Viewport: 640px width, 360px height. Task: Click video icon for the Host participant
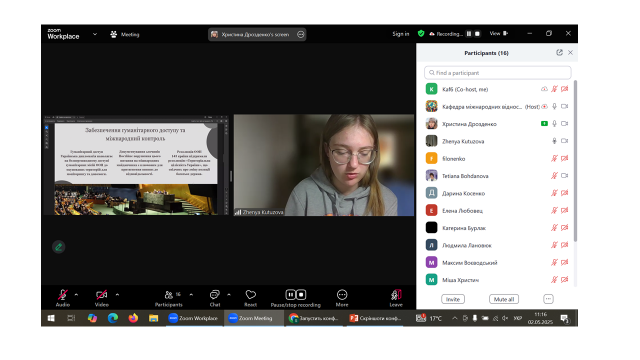pyautogui.click(x=564, y=107)
